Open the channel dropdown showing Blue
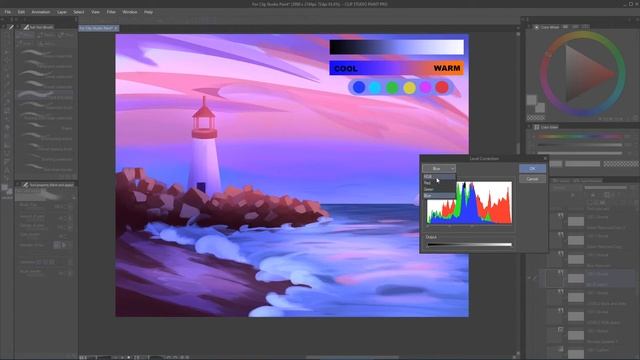 [439, 169]
